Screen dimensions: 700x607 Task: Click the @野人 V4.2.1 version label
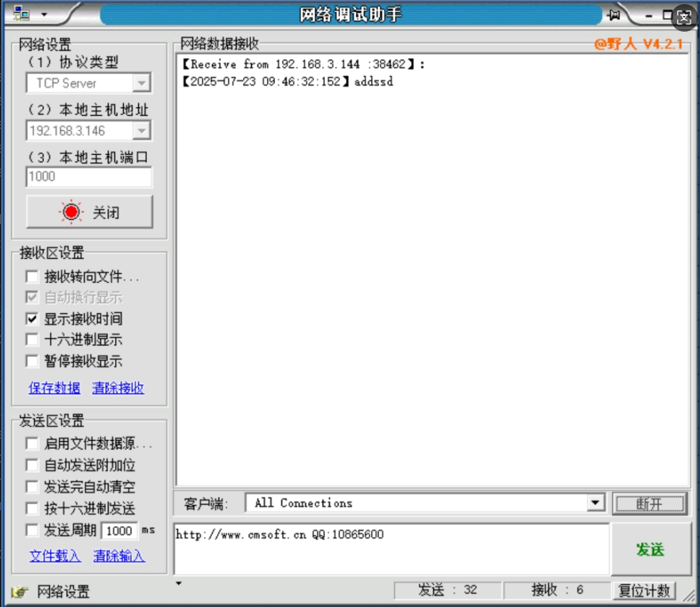click(638, 44)
